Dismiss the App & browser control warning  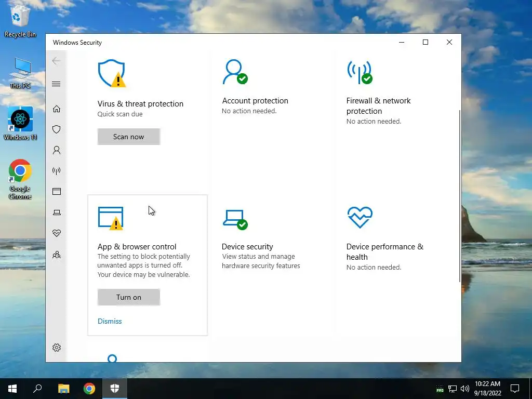pos(110,321)
